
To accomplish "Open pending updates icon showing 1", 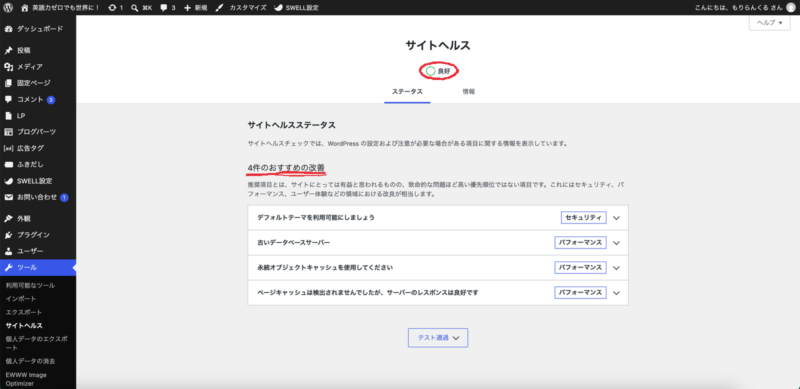I will point(112,8).
